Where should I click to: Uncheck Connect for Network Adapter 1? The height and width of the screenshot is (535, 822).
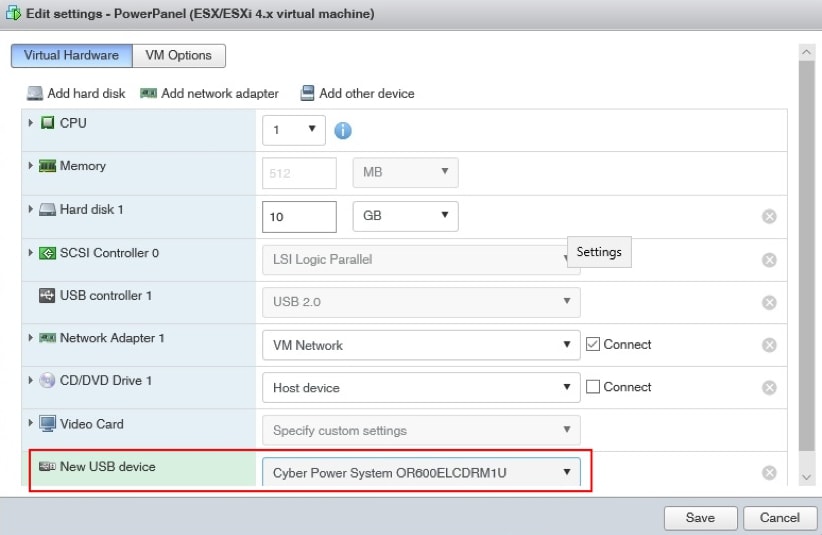[593, 344]
